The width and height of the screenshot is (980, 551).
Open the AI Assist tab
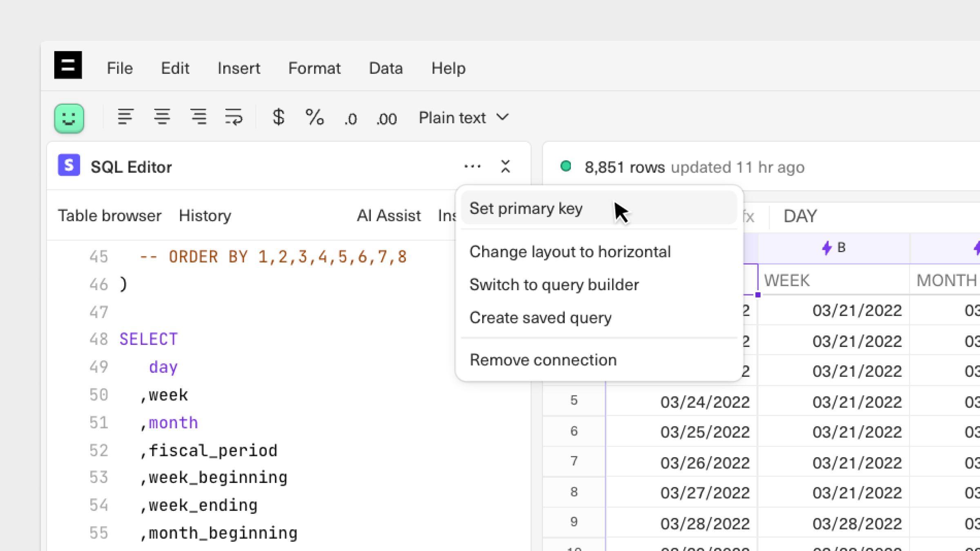tap(388, 216)
